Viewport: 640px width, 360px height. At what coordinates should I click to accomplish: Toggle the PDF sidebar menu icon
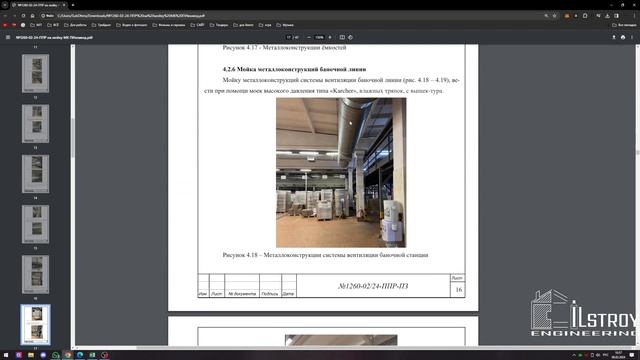8,37
